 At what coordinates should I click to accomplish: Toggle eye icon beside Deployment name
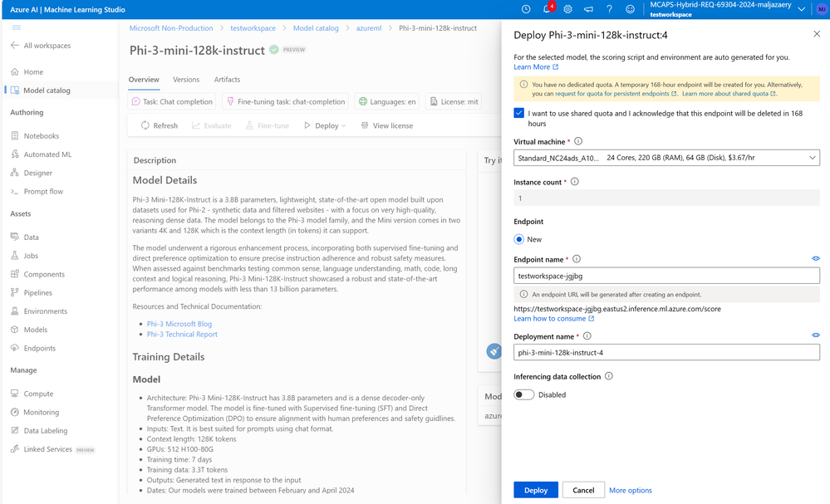[x=816, y=335]
